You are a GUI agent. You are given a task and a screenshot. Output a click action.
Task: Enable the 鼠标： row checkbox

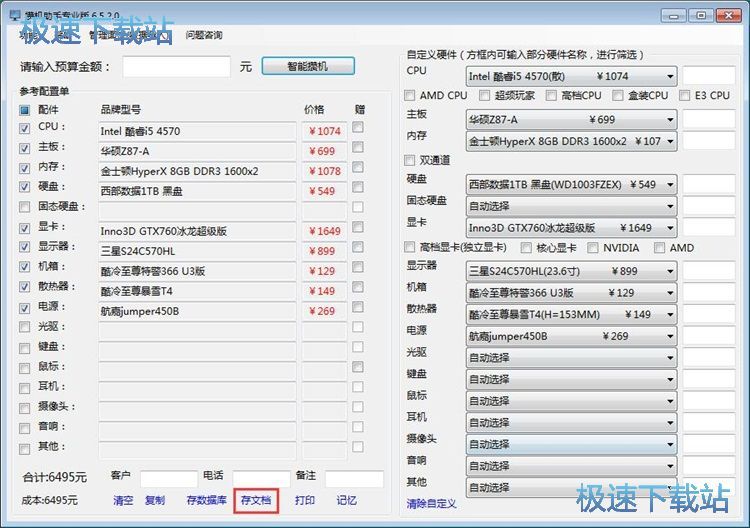point(24,368)
